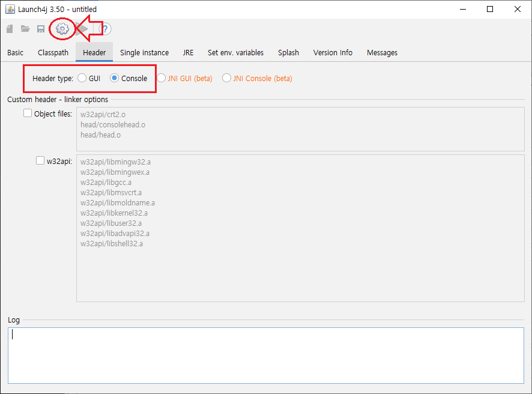Select the w32api/libmingwex.a entry

(115, 172)
